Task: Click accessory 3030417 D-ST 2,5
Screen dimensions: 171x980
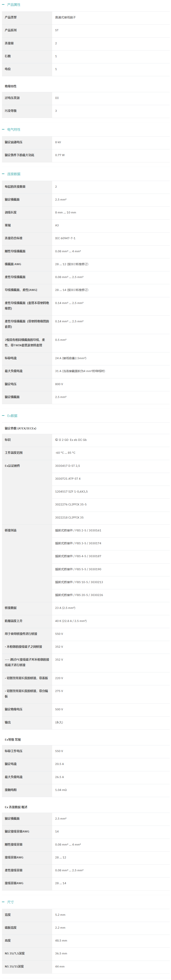Action: coord(67,466)
